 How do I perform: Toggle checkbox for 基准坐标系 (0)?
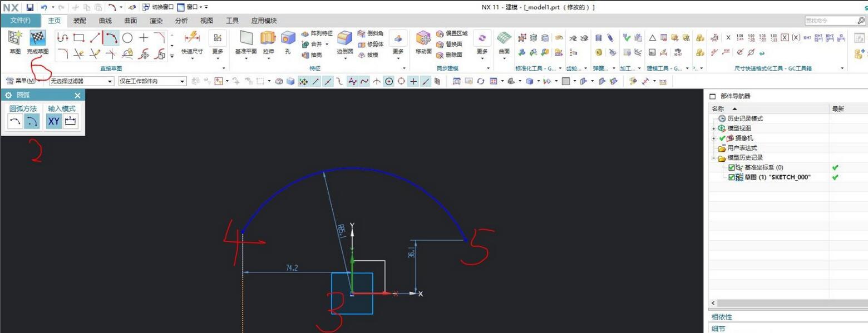click(732, 167)
